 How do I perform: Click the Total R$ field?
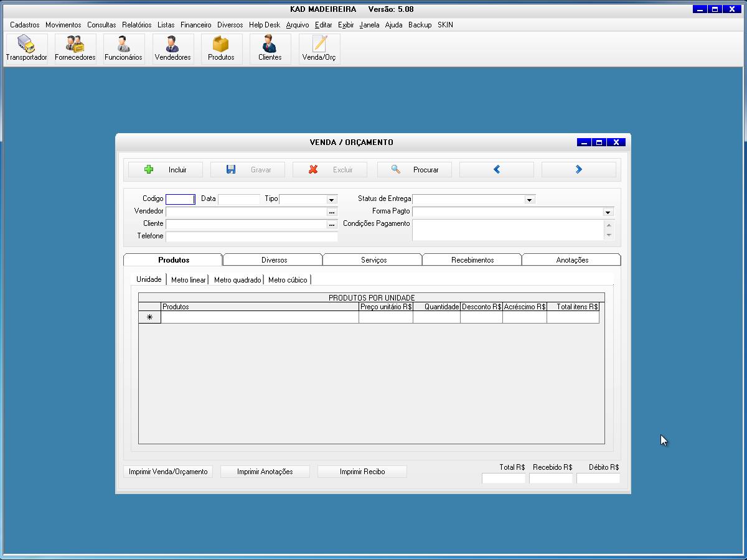click(x=504, y=478)
